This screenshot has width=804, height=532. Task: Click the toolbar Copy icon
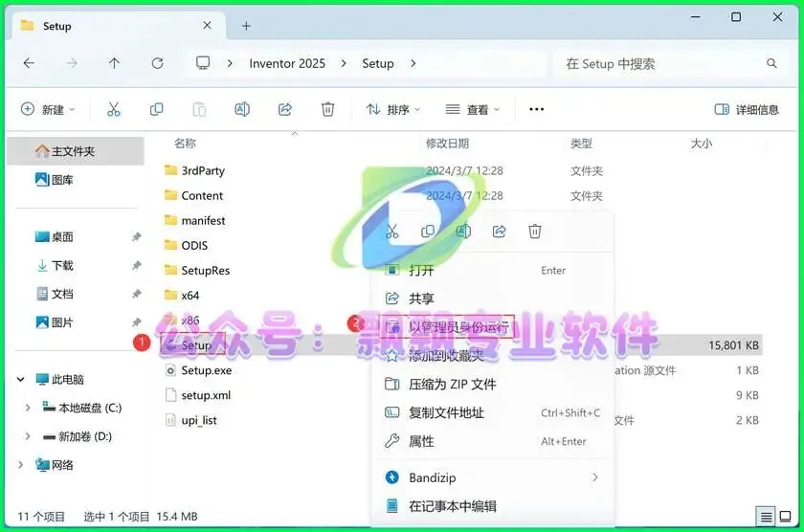[156, 109]
